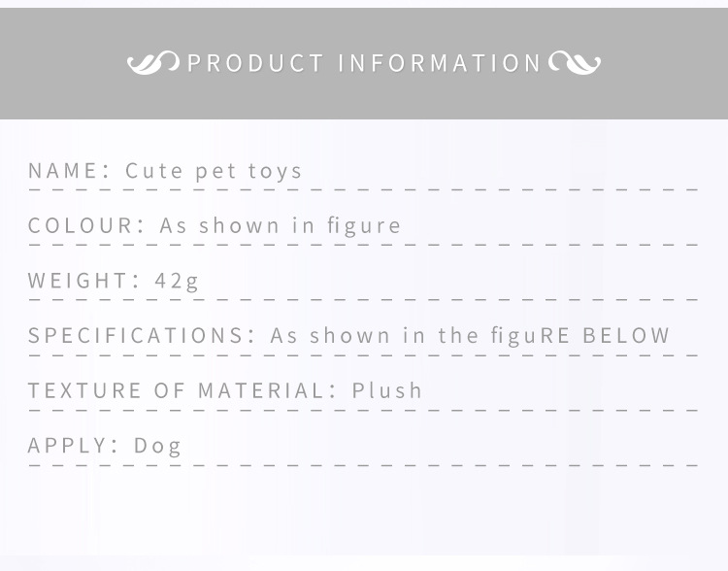This screenshot has height=571, width=728.
Task: Click the word INFORMATION in the header
Action: click(x=440, y=63)
